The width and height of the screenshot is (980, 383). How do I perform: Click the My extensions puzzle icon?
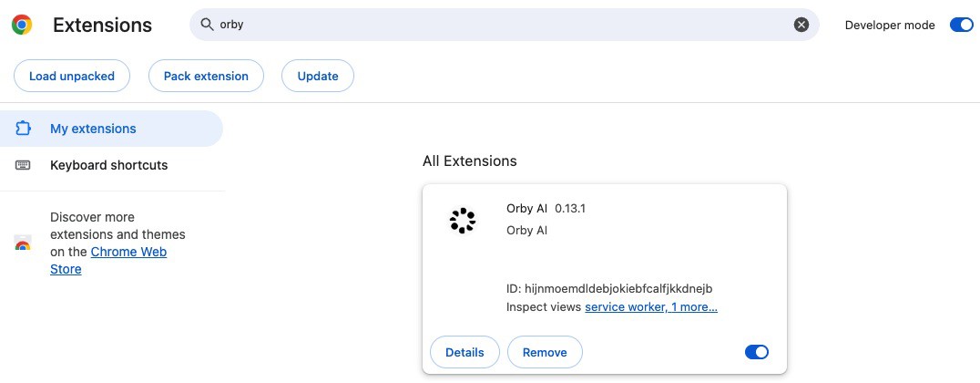coord(23,129)
